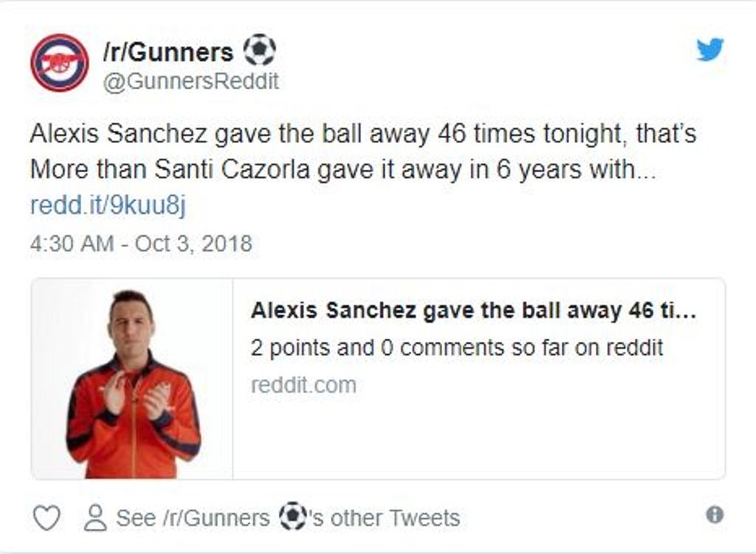This screenshot has height=554, width=756.
Task: Click the '2 points and 0 comments' description
Action: coord(456,347)
